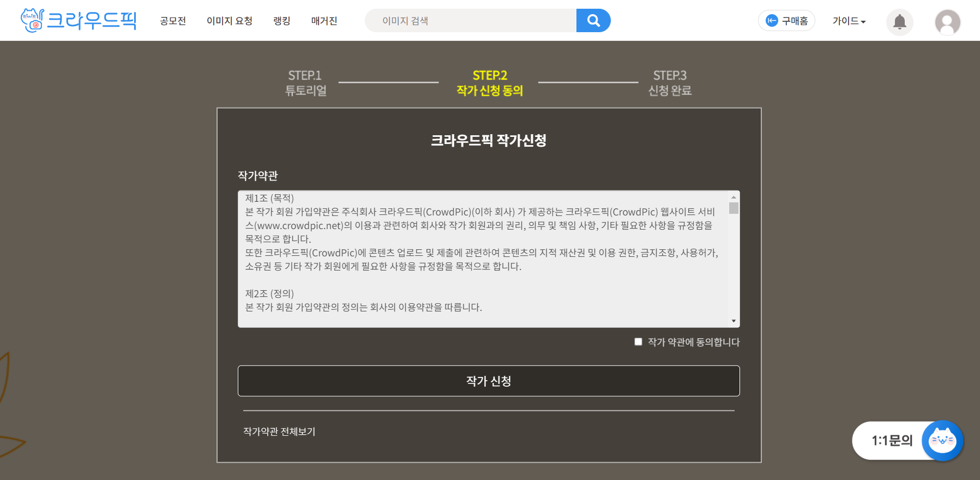Click the 크라우드픽 작가신청 title
The image size is (980, 480).
489,140
